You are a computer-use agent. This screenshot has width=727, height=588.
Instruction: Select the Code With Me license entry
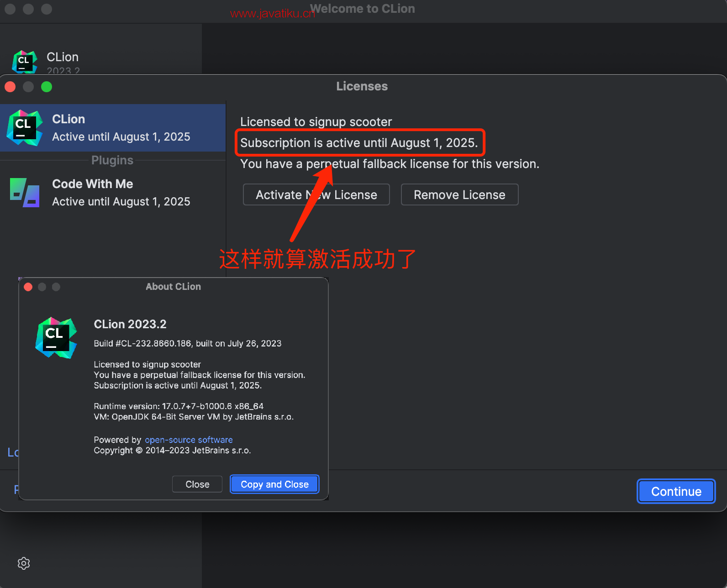[121, 193]
